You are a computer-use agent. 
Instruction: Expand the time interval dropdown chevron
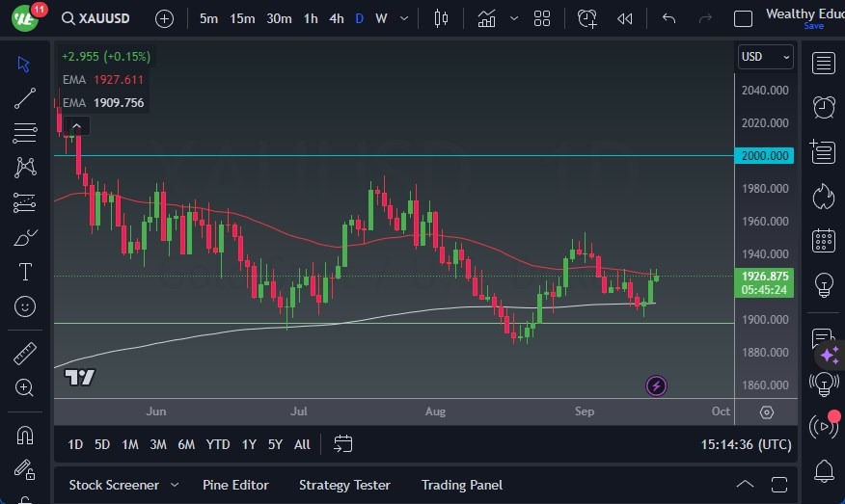pos(402,18)
